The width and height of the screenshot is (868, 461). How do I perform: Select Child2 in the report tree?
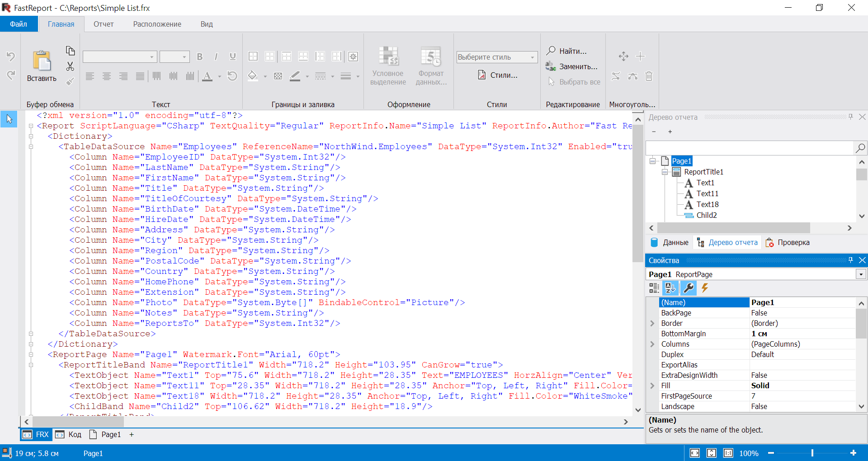coord(707,215)
